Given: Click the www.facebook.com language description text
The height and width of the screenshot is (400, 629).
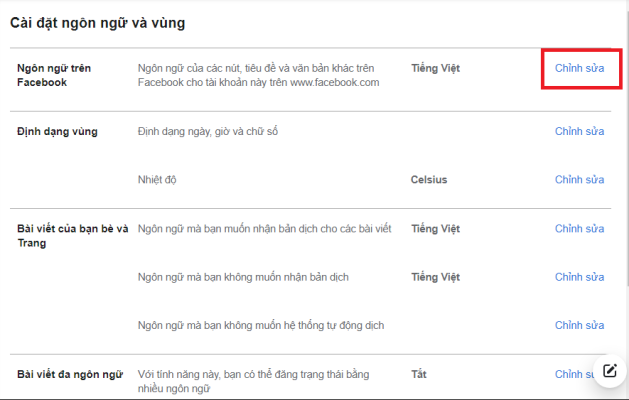Looking at the screenshot, I should click(x=258, y=75).
